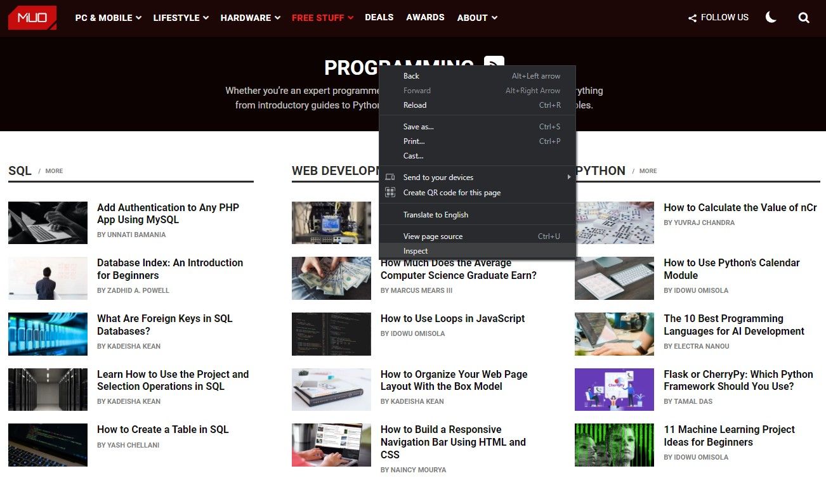Click author Naincy Mourya
Image resolution: width=826 pixels, height=504 pixels.
point(414,470)
